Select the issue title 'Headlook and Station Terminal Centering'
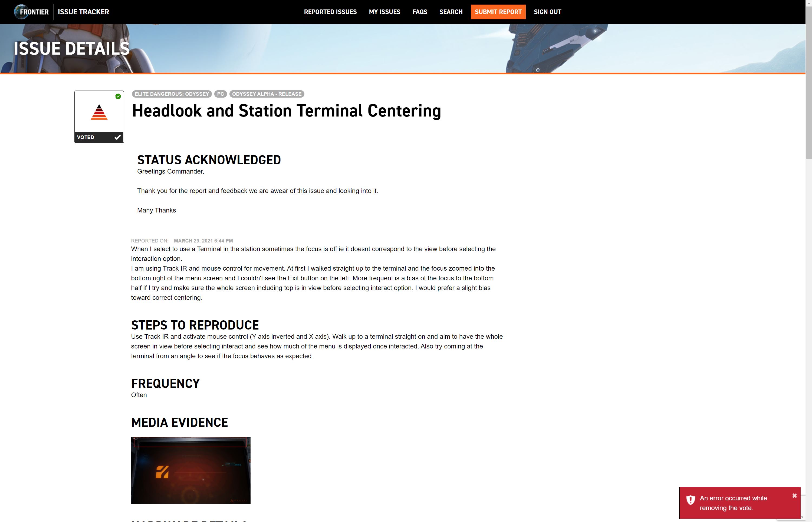This screenshot has height=522, width=812. (286, 111)
